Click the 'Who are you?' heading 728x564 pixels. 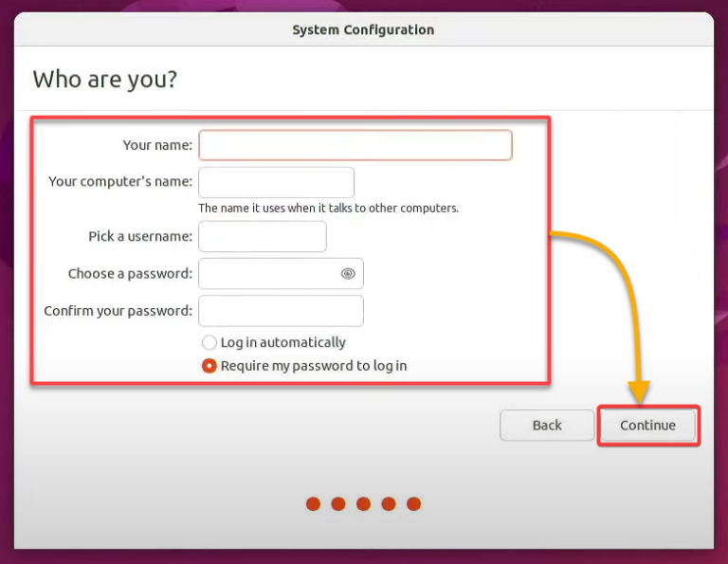[105, 79]
